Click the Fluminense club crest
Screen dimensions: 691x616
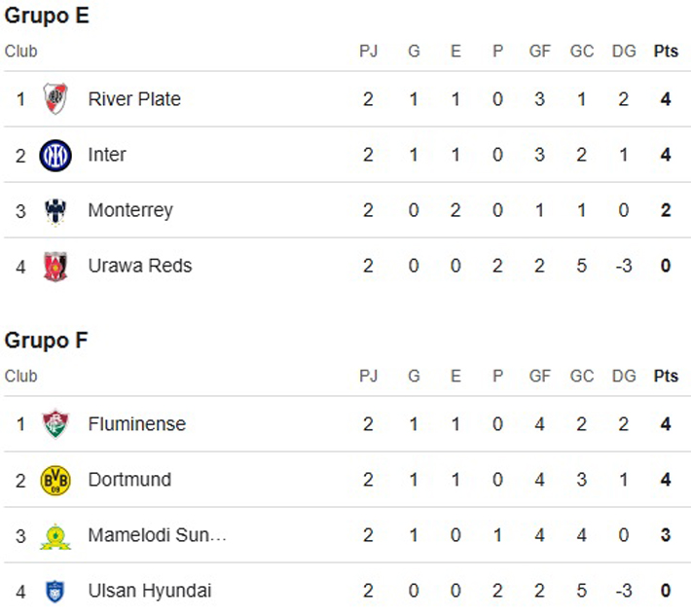[55, 424]
